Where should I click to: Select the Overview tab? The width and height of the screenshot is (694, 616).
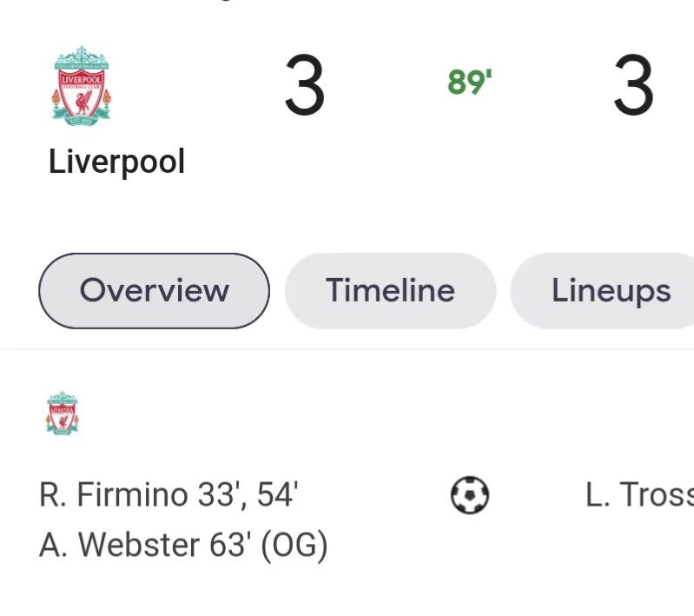click(x=154, y=290)
